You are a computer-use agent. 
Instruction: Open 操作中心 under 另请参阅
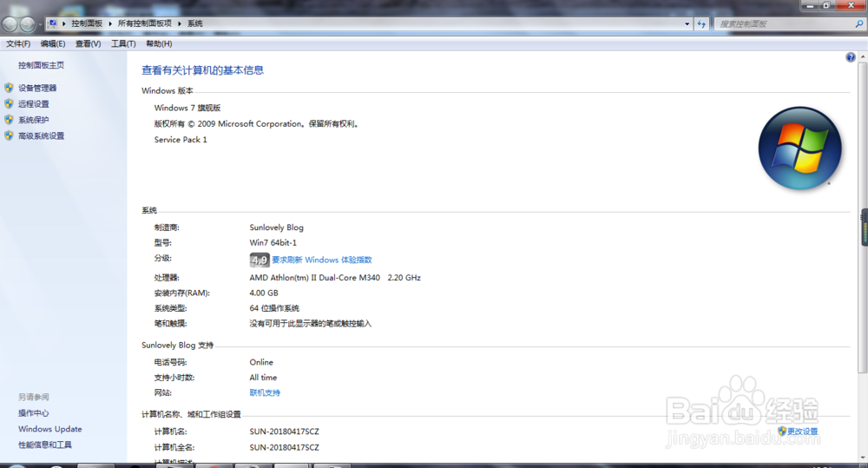point(33,413)
